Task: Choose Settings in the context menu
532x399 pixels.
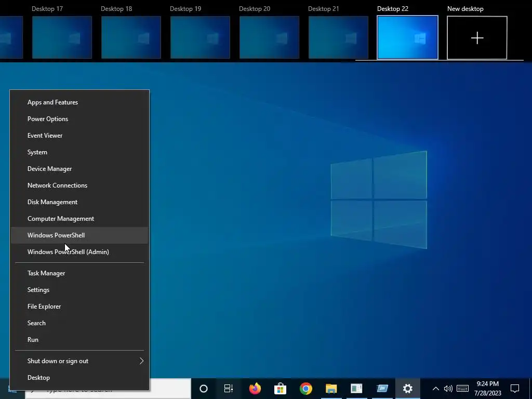Action: coord(79,290)
